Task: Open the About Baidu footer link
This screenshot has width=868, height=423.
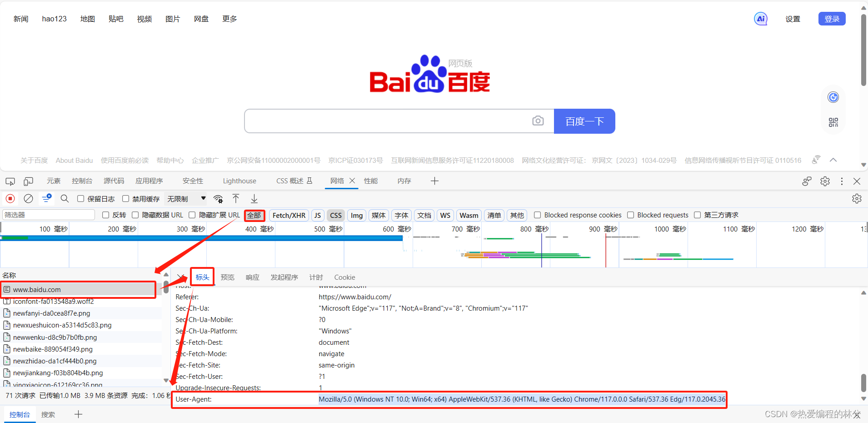Action: pos(74,160)
